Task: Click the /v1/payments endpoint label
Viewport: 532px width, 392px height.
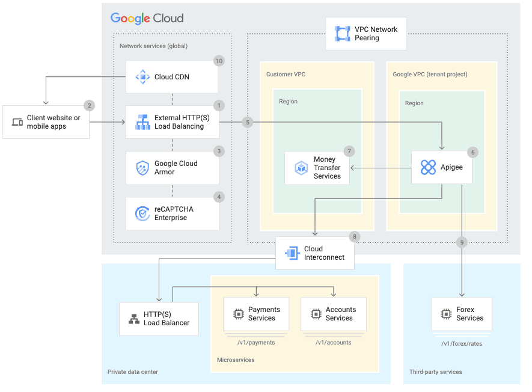Action: click(x=255, y=343)
